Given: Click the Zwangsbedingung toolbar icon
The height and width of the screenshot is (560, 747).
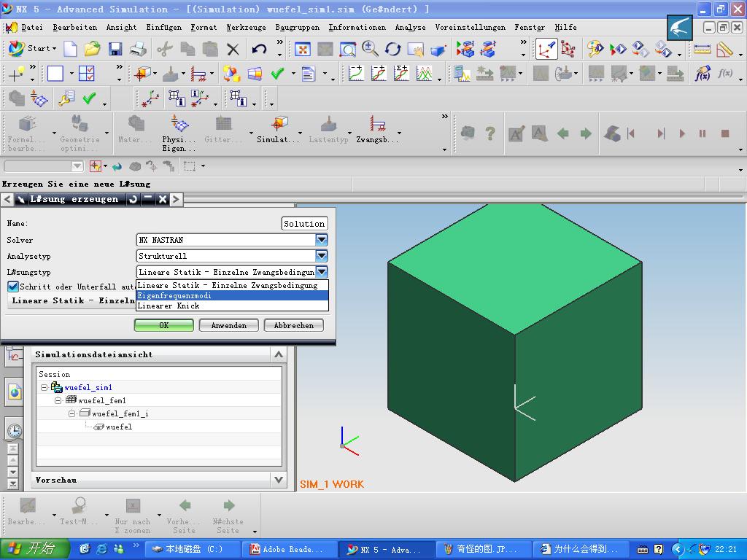Looking at the screenshot, I should pos(377,131).
